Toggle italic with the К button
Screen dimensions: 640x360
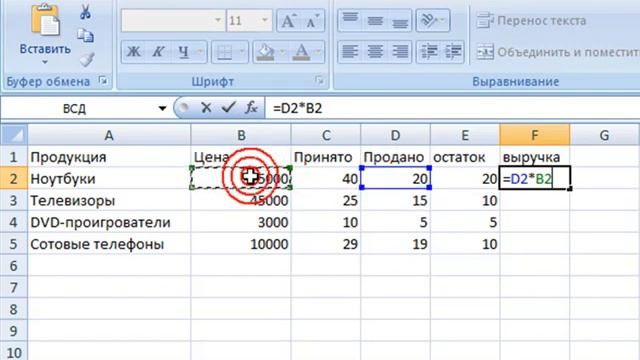coord(158,52)
